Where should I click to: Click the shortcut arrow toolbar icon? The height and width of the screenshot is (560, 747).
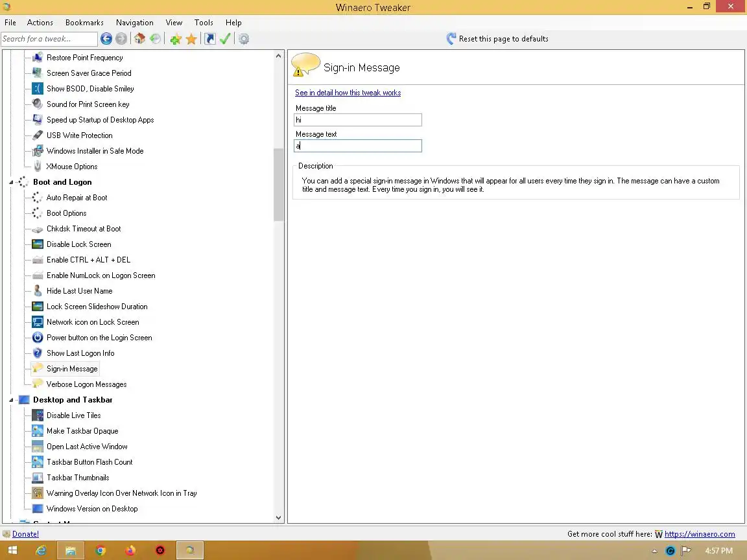pos(209,39)
